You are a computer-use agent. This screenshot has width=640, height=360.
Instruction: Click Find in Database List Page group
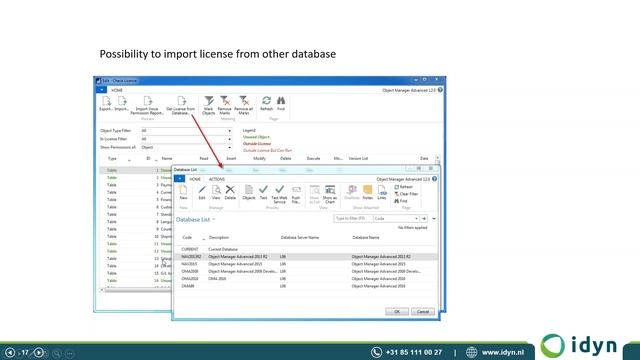[401, 201]
